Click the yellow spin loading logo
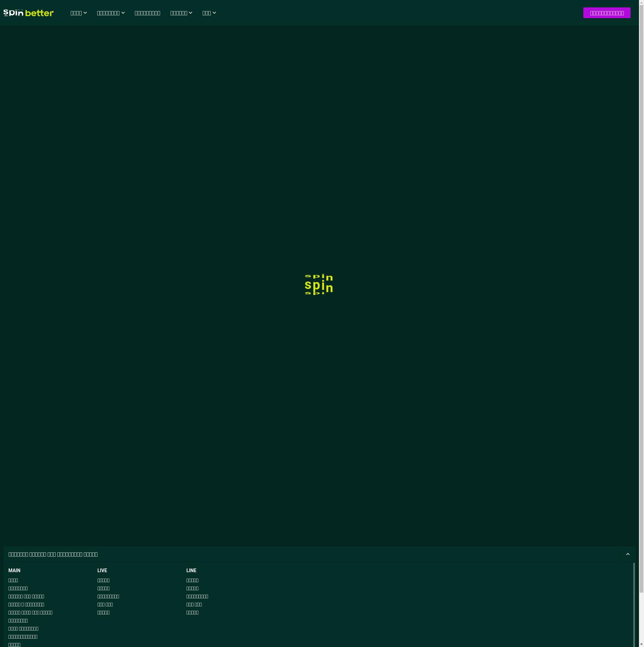This screenshot has width=644, height=647. pos(319,285)
